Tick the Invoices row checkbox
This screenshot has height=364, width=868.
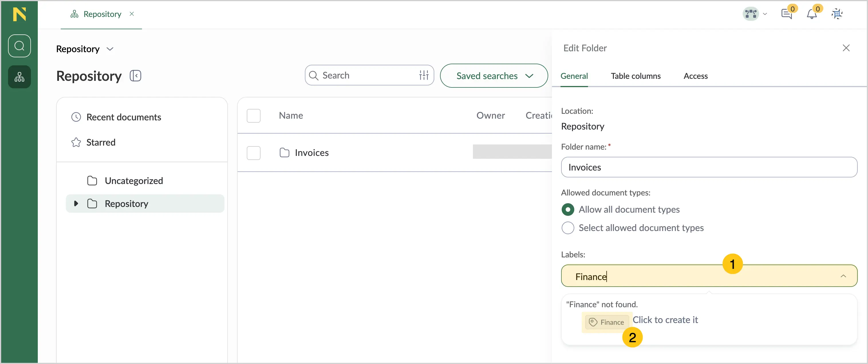tap(254, 153)
